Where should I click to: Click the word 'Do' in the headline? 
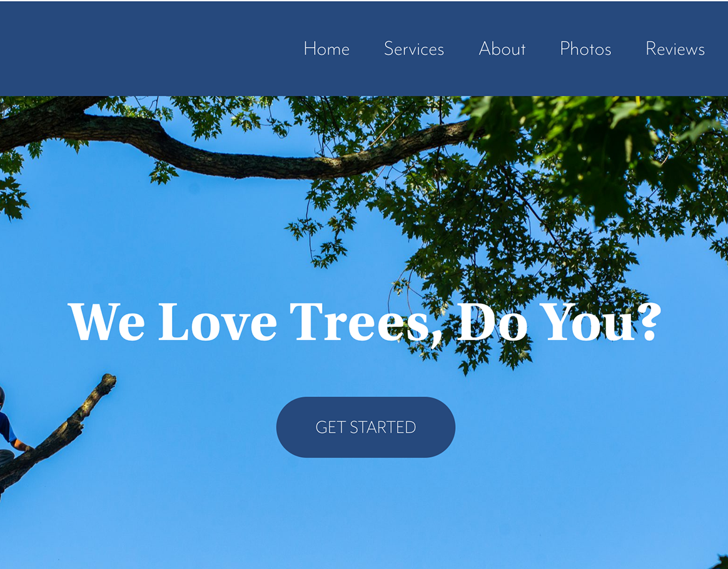click(493, 321)
